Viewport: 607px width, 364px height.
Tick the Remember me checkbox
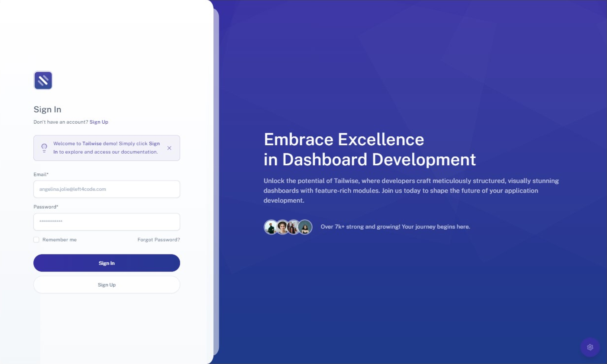tap(36, 240)
